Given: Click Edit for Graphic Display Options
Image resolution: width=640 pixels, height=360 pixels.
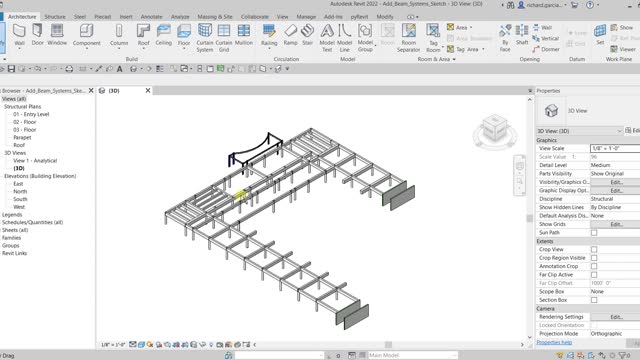Looking at the screenshot, I should (x=615, y=191).
